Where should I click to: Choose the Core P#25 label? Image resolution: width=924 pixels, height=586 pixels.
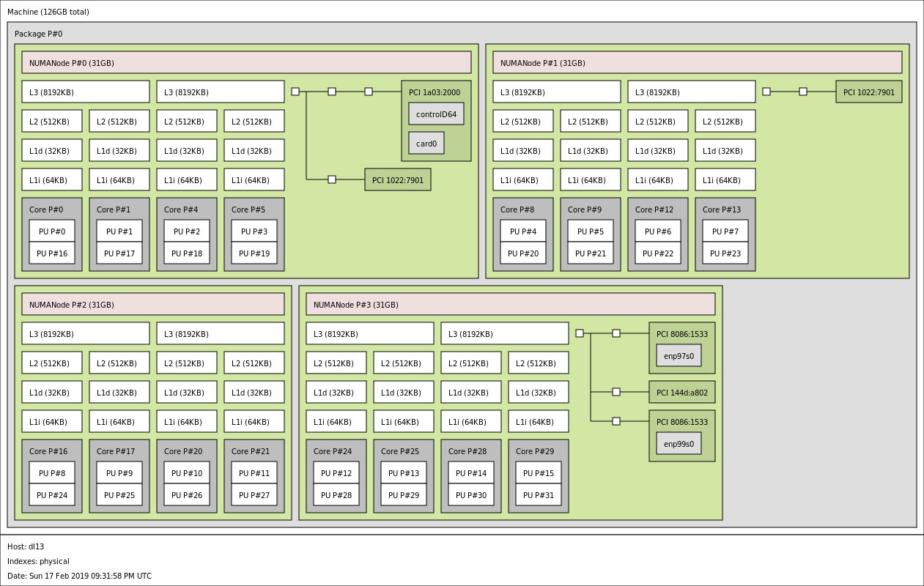point(400,452)
